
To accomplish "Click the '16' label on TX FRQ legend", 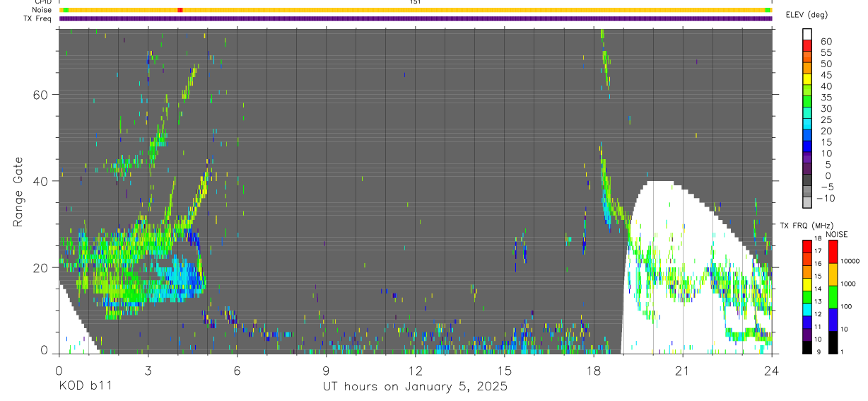I will tap(818, 264).
